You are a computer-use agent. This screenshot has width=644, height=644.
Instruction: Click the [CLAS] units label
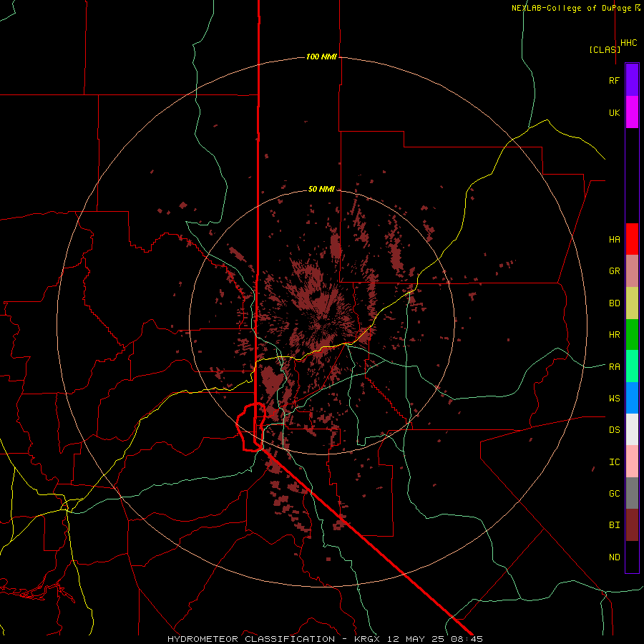[605, 49]
